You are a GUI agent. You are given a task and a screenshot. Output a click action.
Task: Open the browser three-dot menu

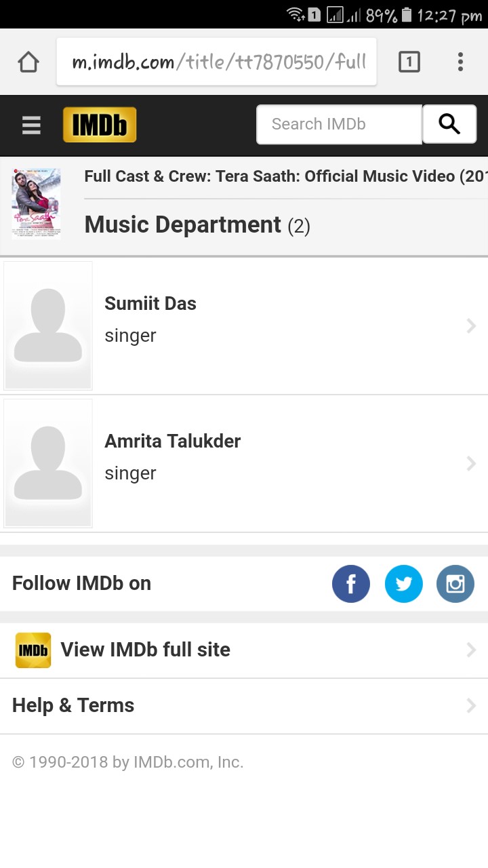(x=460, y=62)
